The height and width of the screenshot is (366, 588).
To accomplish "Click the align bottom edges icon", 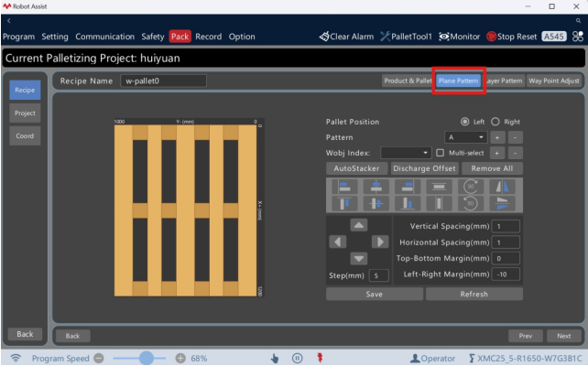I will tap(408, 203).
